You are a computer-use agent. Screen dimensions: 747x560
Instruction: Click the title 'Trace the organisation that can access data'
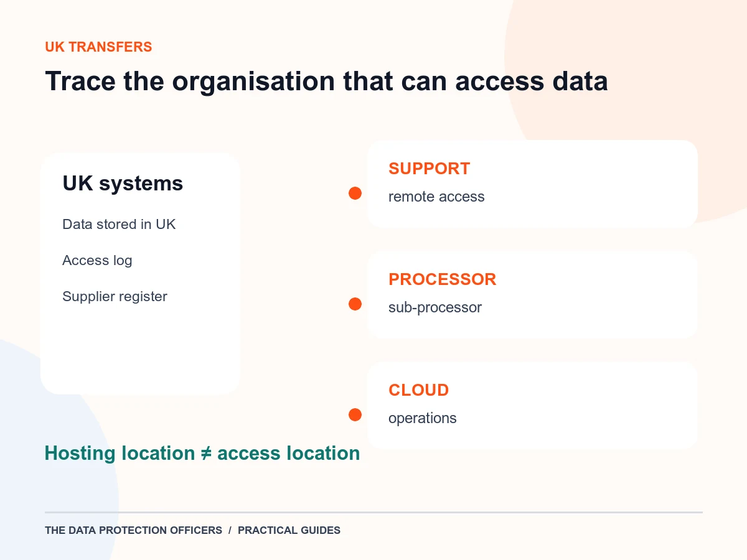(326, 82)
